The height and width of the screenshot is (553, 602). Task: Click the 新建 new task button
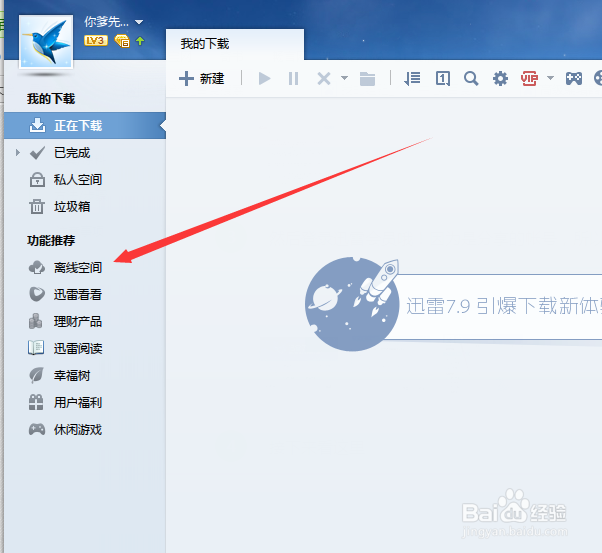(202, 79)
